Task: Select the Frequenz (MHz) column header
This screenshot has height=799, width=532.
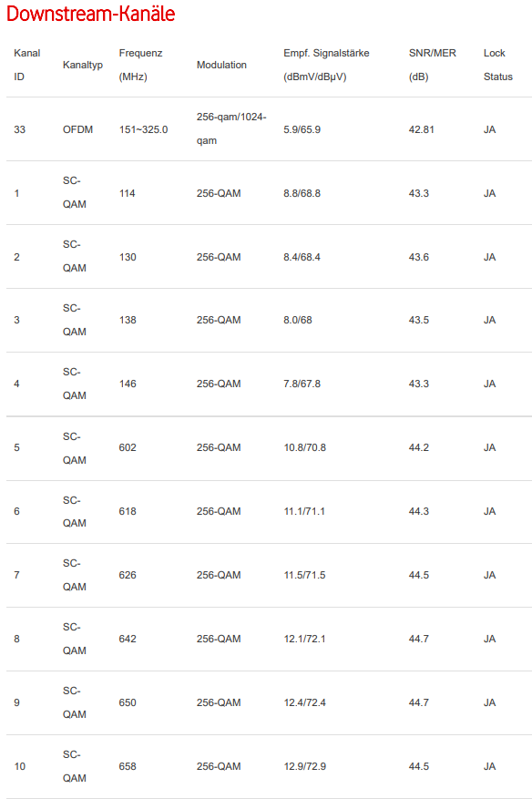Action: (x=140, y=65)
